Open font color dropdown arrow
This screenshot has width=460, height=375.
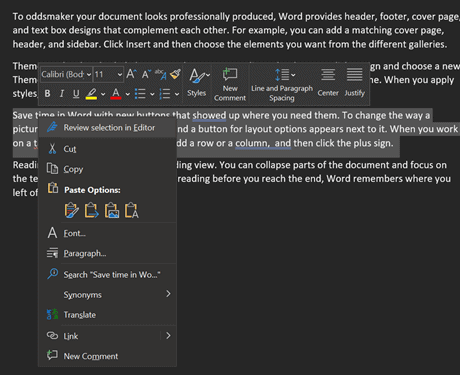(128, 94)
